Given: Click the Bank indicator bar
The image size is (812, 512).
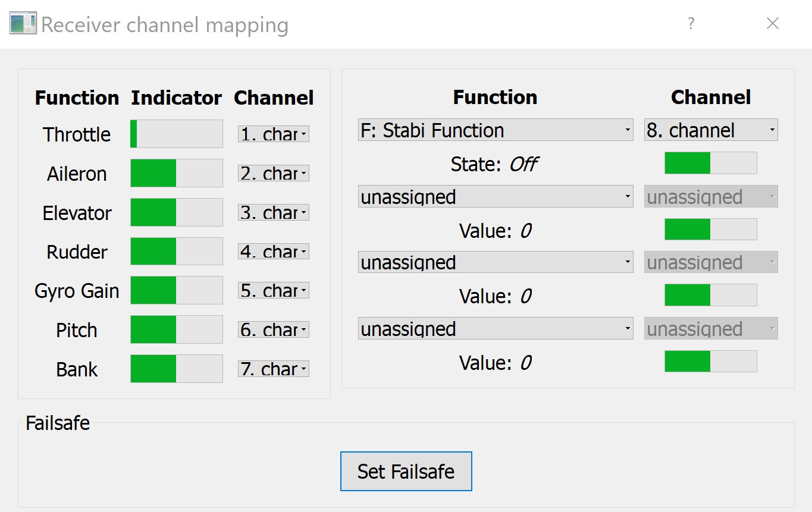Looking at the screenshot, I should [x=176, y=369].
